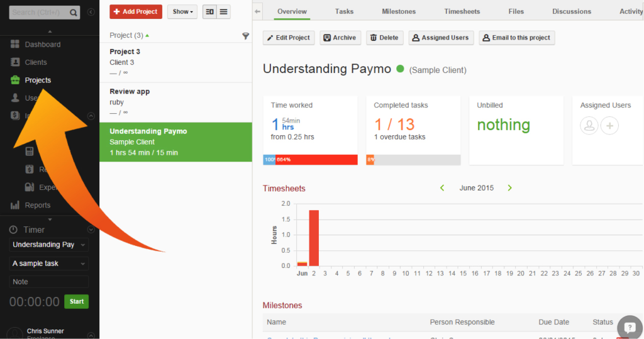Click the Add Project button
Viewport: 644px width, 339px height.
pyautogui.click(x=136, y=12)
